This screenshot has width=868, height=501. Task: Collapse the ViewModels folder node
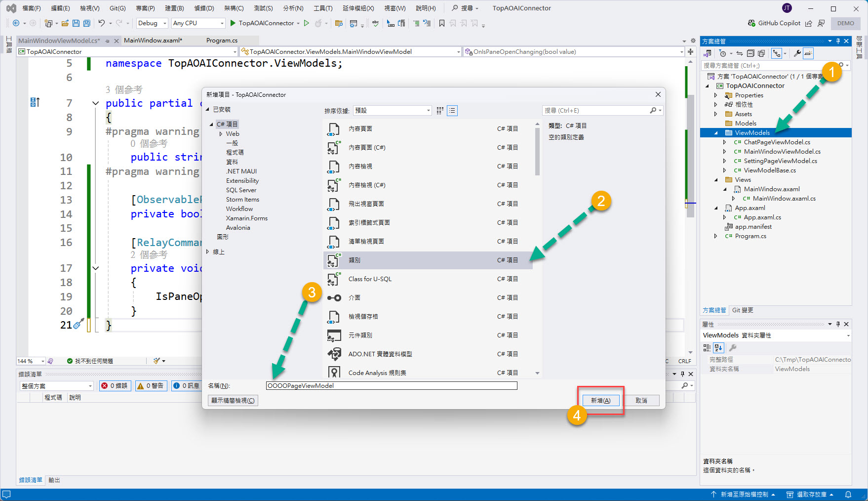pos(715,133)
